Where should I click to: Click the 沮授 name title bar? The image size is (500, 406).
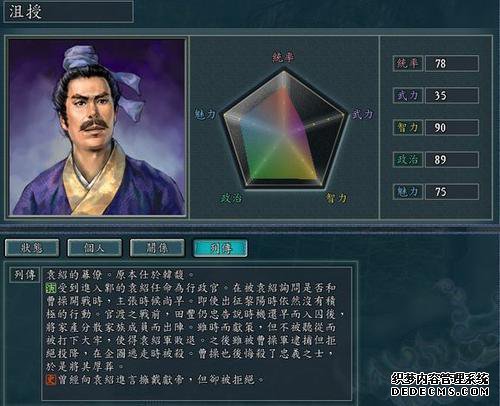68,12
